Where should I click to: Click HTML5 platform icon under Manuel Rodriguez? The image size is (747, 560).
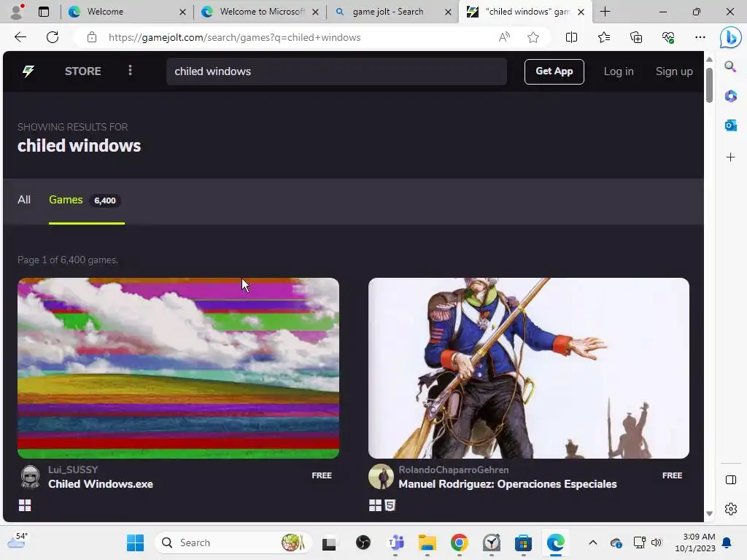pyautogui.click(x=390, y=505)
